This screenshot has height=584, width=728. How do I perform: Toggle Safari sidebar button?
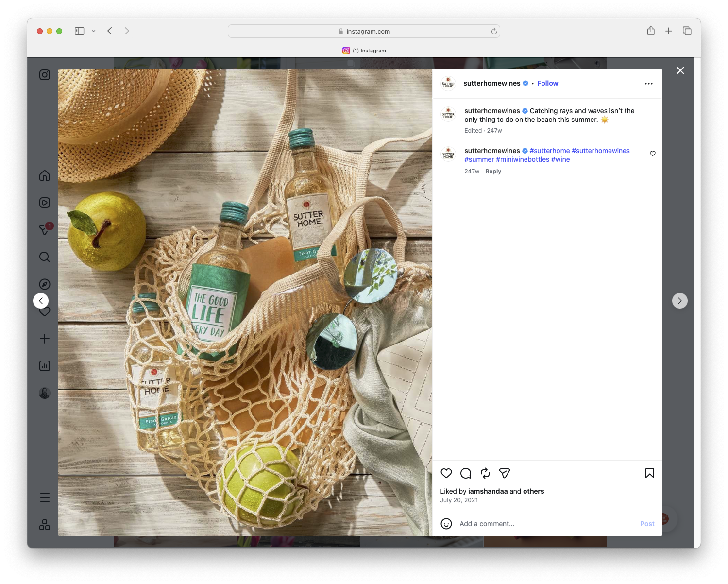click(x=80, y=31)
